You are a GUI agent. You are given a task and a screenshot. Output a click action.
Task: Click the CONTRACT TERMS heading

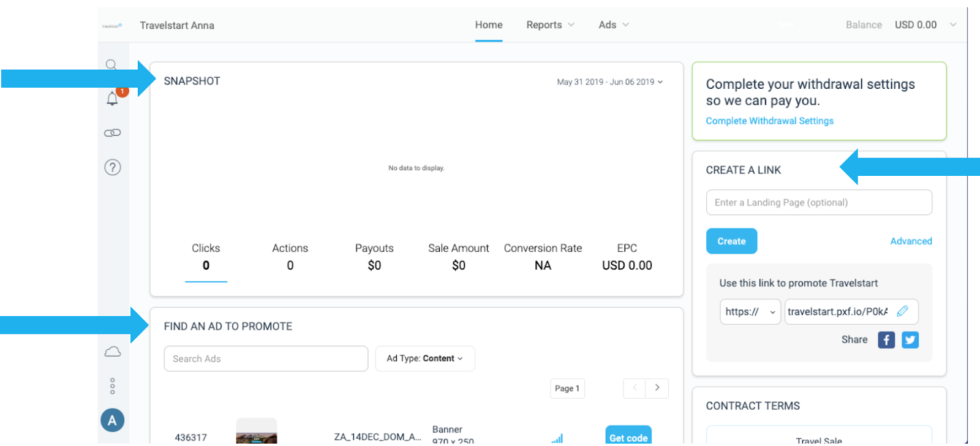(x=753, y=406)
